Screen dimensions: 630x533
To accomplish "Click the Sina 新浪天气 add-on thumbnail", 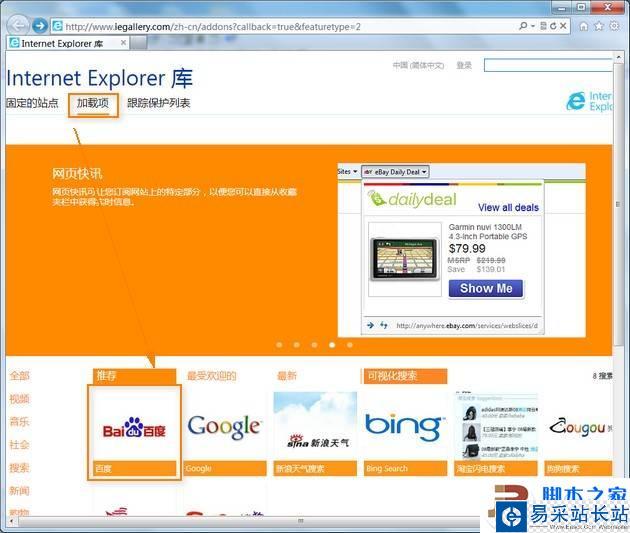I will [315, 426].
